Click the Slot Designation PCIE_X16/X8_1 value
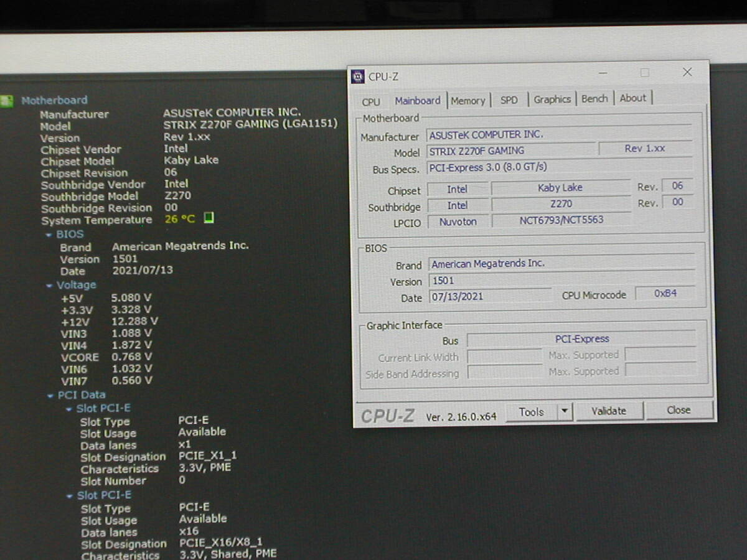 click(x=221, y=543)
